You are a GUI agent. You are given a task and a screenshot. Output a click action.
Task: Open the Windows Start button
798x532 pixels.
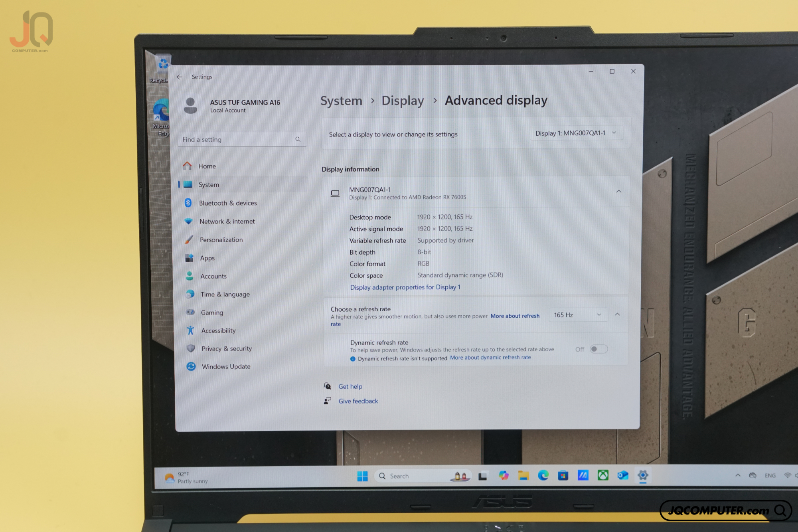pos(362,476)
